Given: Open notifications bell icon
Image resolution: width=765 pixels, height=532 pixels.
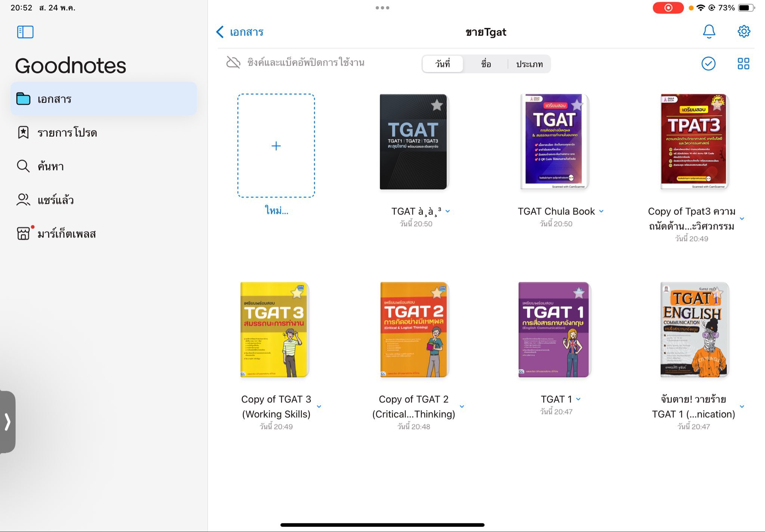Looking at the screenshot, I should pyautogui.click(x=709, y=32).
